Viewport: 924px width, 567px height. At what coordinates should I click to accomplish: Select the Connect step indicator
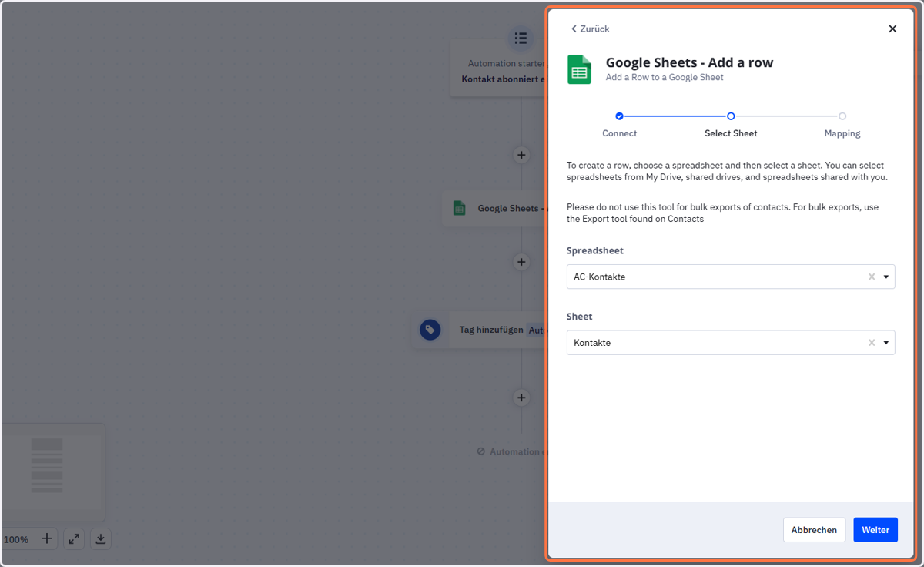tap(619, 116)
